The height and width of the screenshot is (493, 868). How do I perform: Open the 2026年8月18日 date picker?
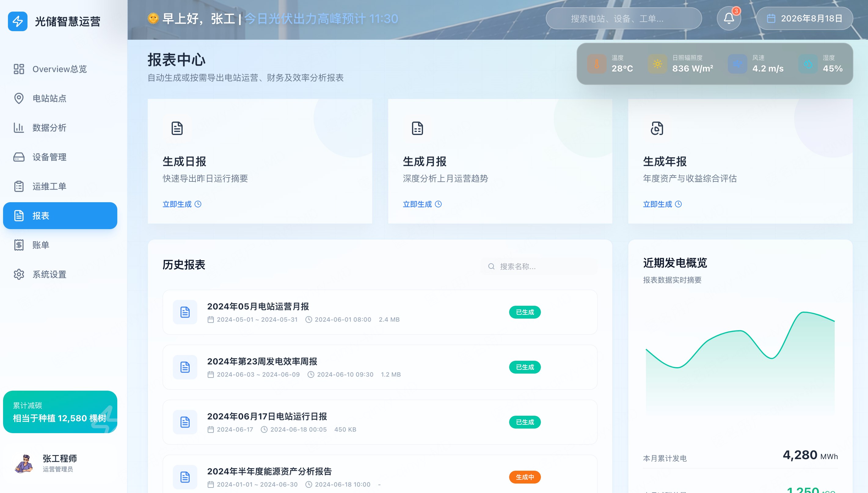pyautogui.click(x=804, y=18)
